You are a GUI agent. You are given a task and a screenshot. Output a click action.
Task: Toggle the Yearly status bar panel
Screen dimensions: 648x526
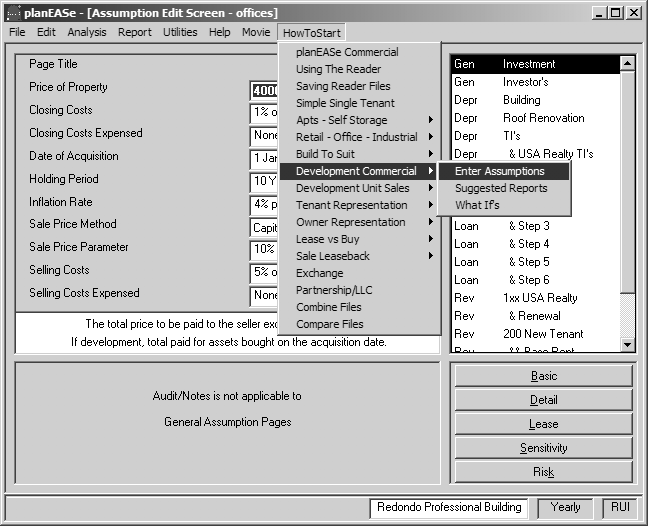[x=565, y=507]
